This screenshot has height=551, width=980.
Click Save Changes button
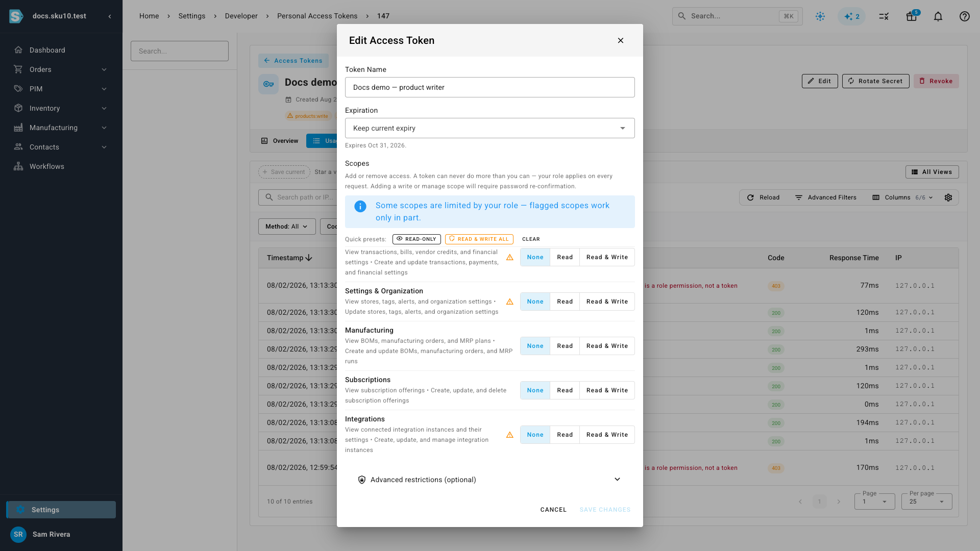(605, 510)
